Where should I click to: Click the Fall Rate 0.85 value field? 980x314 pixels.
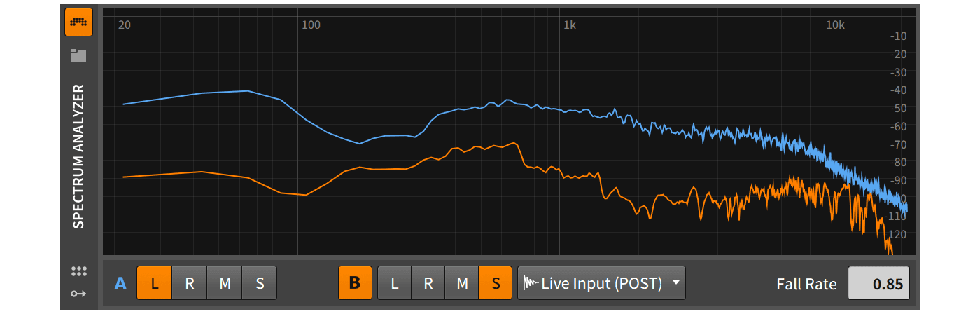[x=879, y=284]
